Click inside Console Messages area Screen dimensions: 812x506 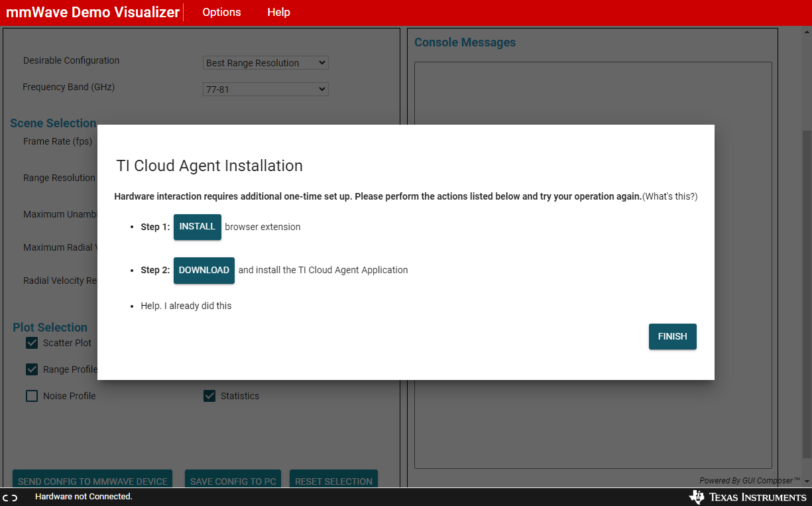(x=593, y=265)
